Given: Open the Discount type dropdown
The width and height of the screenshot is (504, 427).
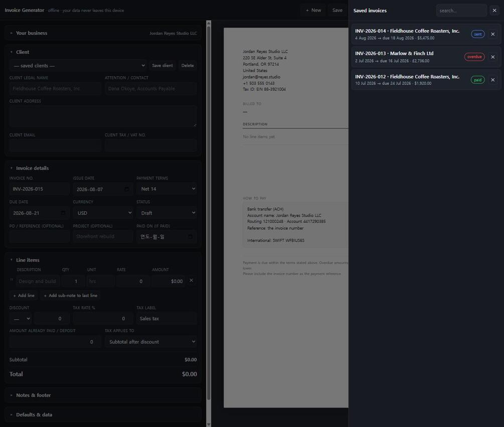Looking at the screenshot, I should click(21, 319).
